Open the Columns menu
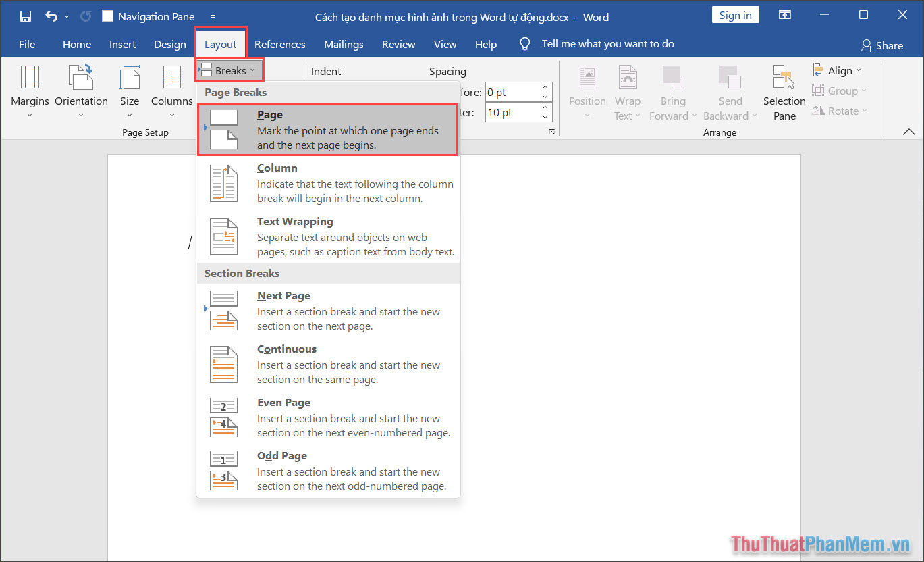 (171, 92)
